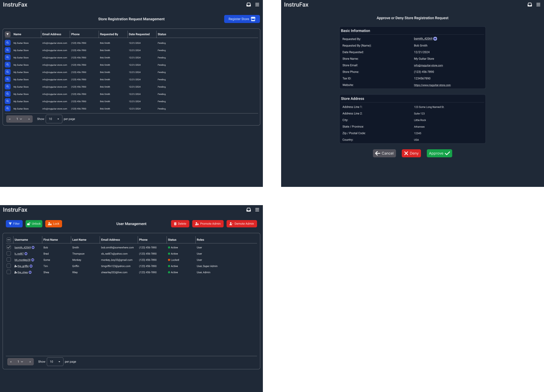Screen dimensions: 544x392
Task: Open the inbox icon in the top header
Action: 249,4
